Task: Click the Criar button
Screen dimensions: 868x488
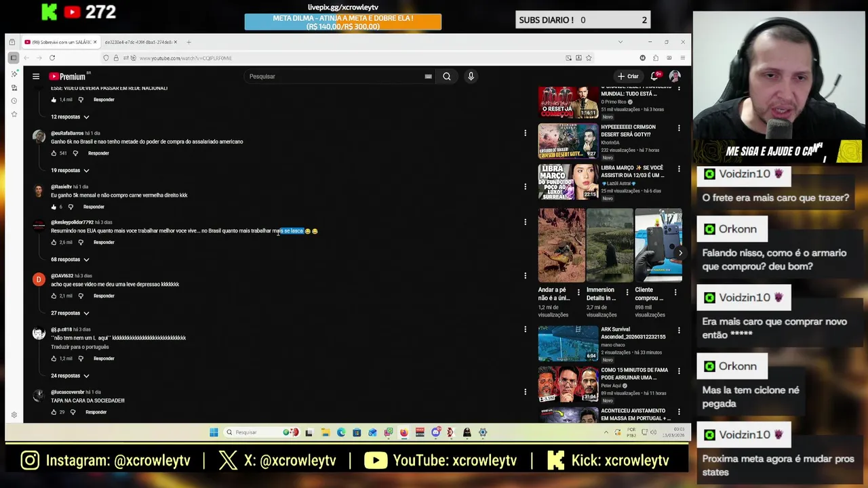Action: (x=628, y=77)
